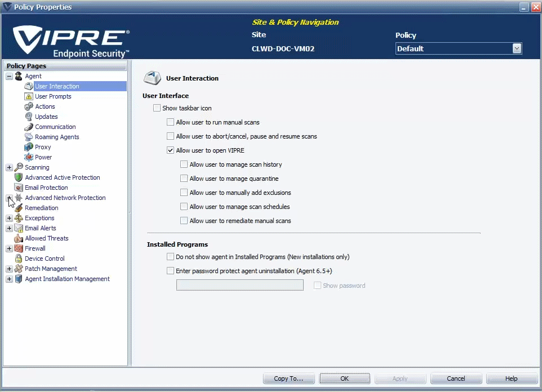
Task: Select User Prompts policy page
Action: click(53, 96)
